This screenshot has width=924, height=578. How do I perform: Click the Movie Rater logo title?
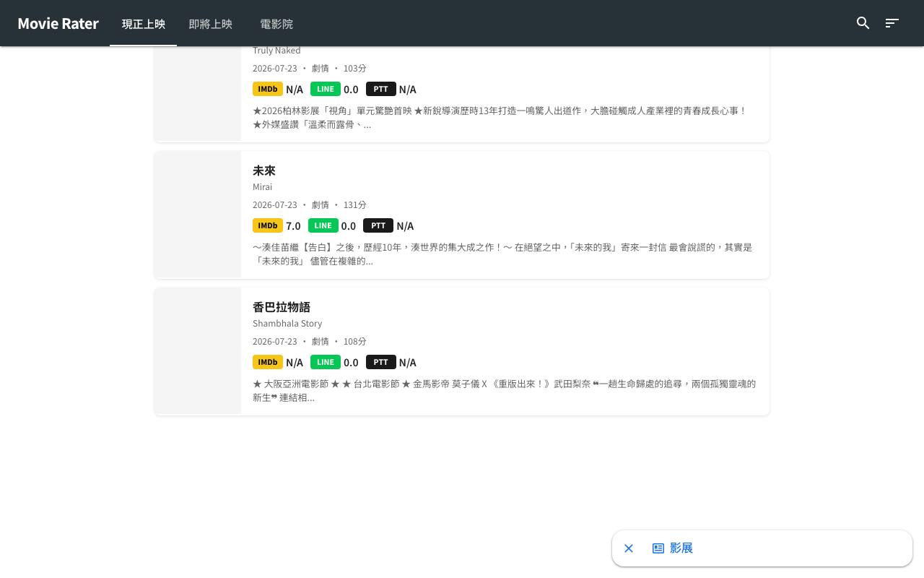(x=58, y=23)
